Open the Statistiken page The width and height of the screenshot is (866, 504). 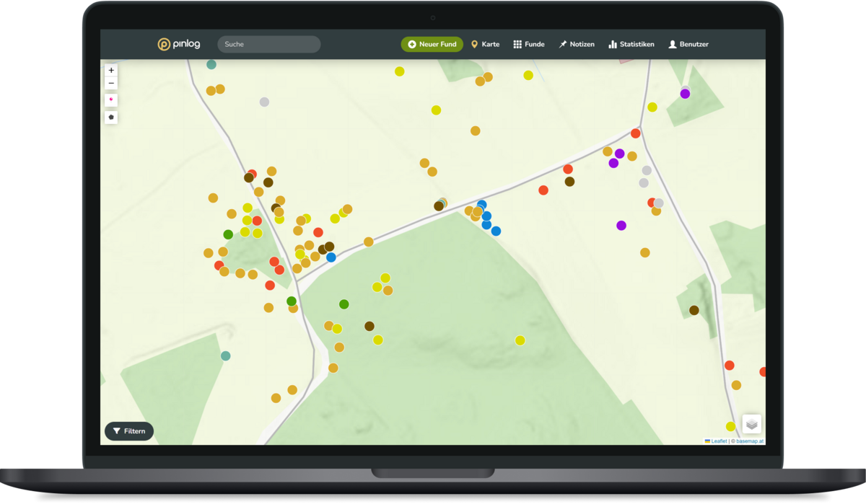[631, 44]
